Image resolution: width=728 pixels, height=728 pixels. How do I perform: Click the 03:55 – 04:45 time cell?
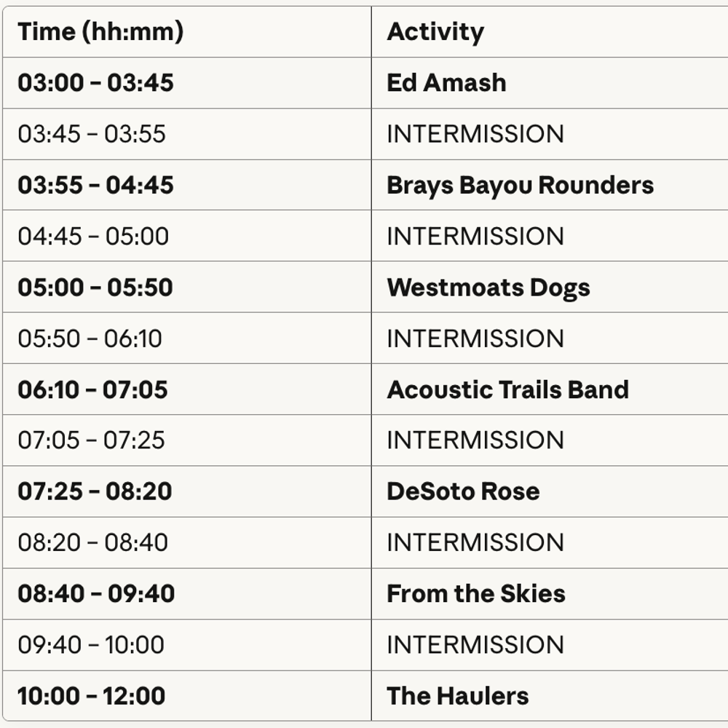(95, 185)
